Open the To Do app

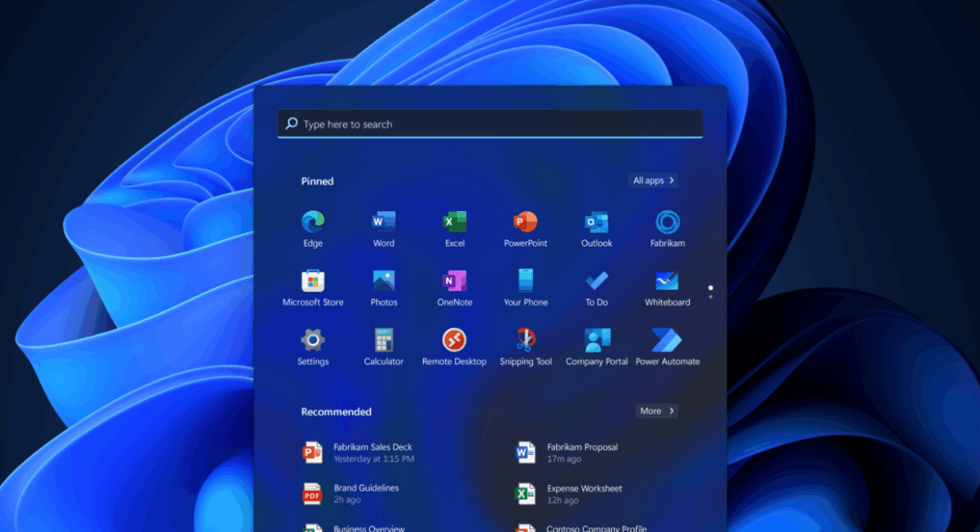[x=596, y=288]
